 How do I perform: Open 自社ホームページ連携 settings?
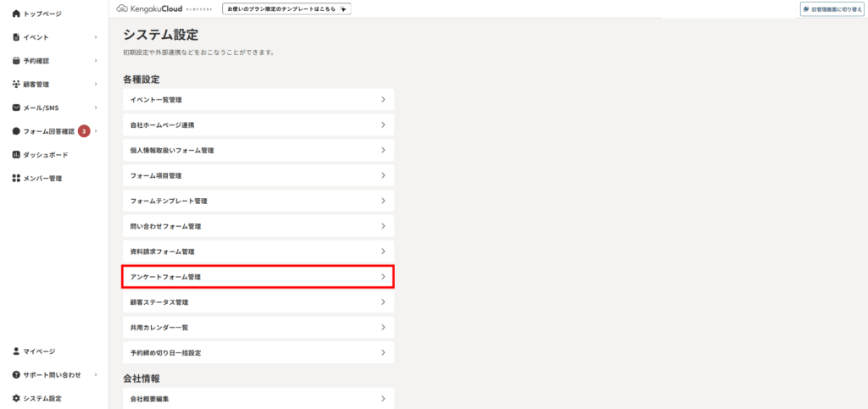(258, 124)
